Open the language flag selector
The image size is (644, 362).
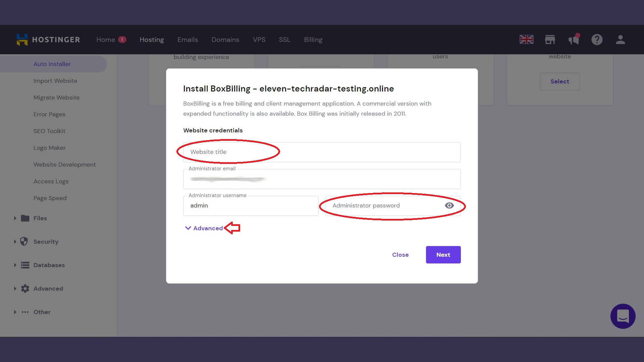(x=527, y=40)
